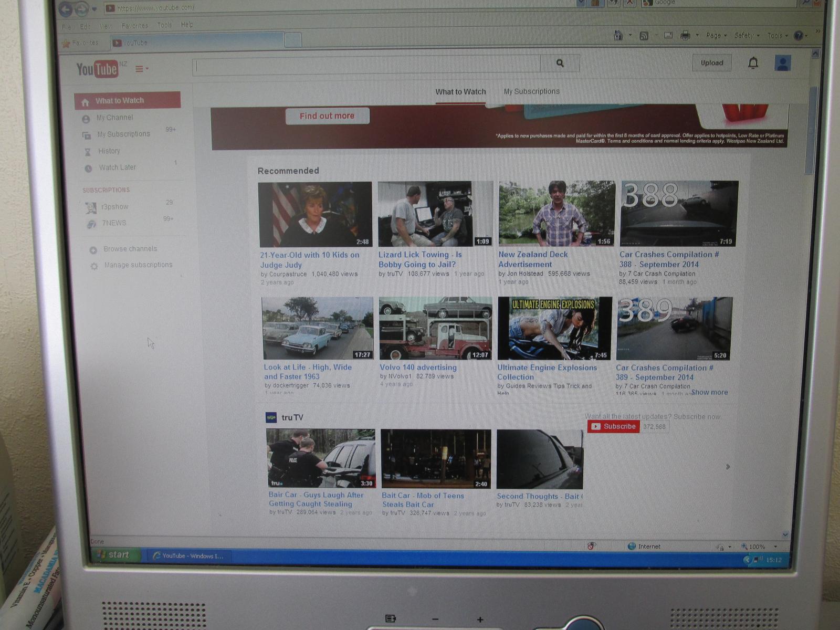This screenshot has height=630, width=840.
Task: Open Ultimate Engine Explosions thumbnail
Action: coord(554,329)
